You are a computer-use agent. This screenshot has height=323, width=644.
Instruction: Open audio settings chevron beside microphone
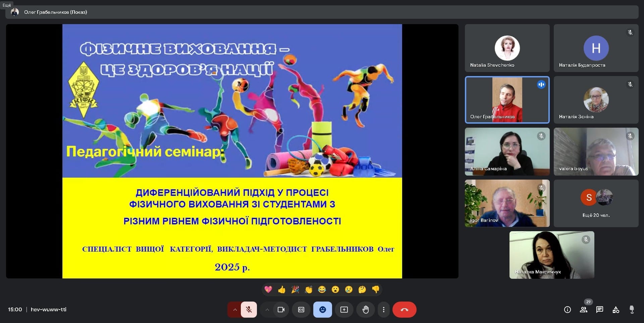point(235,310)
